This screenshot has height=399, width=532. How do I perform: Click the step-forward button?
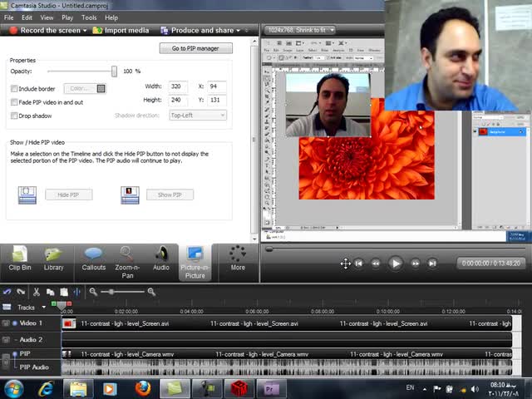tap(416, 264)
